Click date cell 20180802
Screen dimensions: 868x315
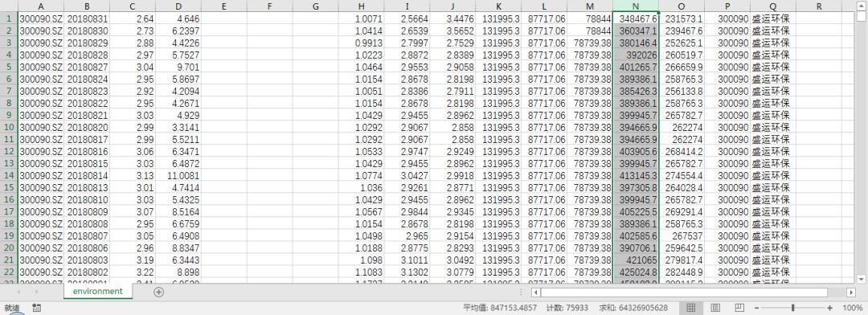pos(87,272)
